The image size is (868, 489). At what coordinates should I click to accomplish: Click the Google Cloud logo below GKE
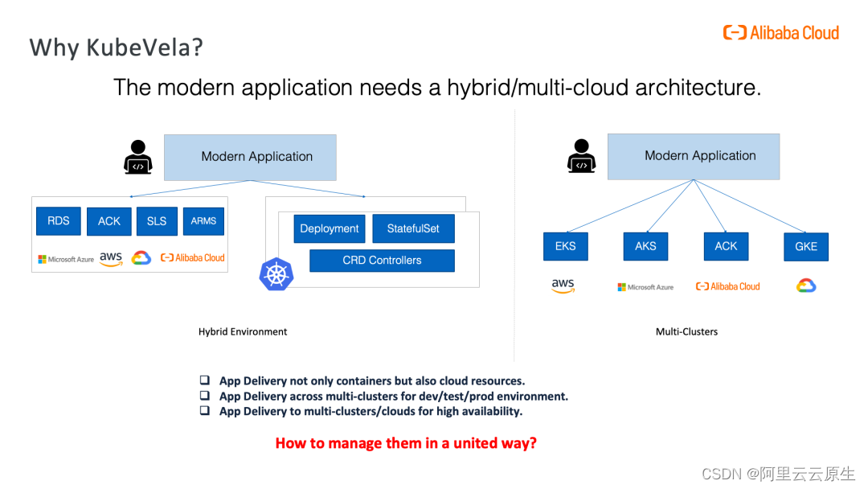click(806, 286)
